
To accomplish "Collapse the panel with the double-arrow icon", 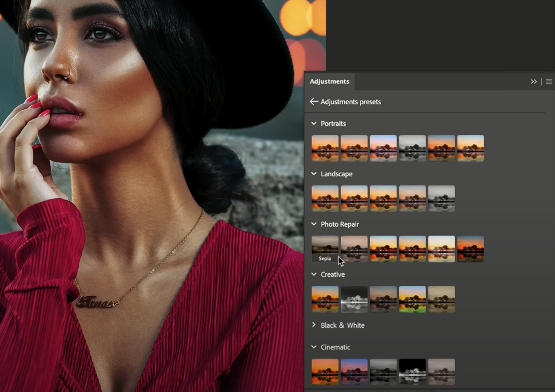I will 534,81.
